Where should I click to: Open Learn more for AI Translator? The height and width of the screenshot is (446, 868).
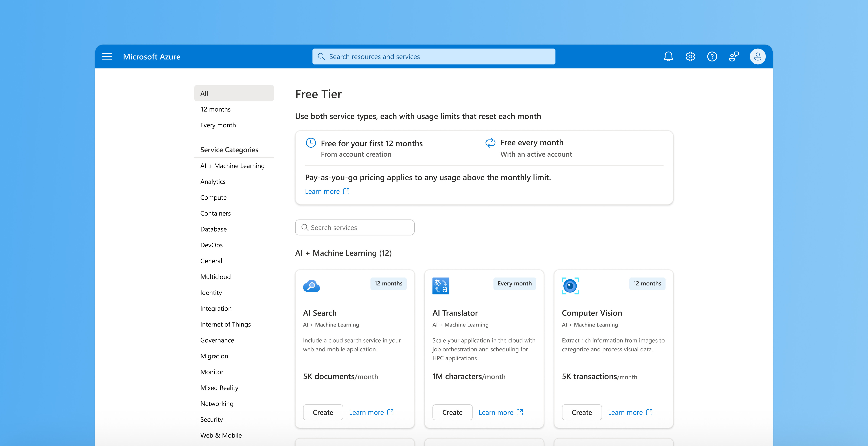coord(501,412)
